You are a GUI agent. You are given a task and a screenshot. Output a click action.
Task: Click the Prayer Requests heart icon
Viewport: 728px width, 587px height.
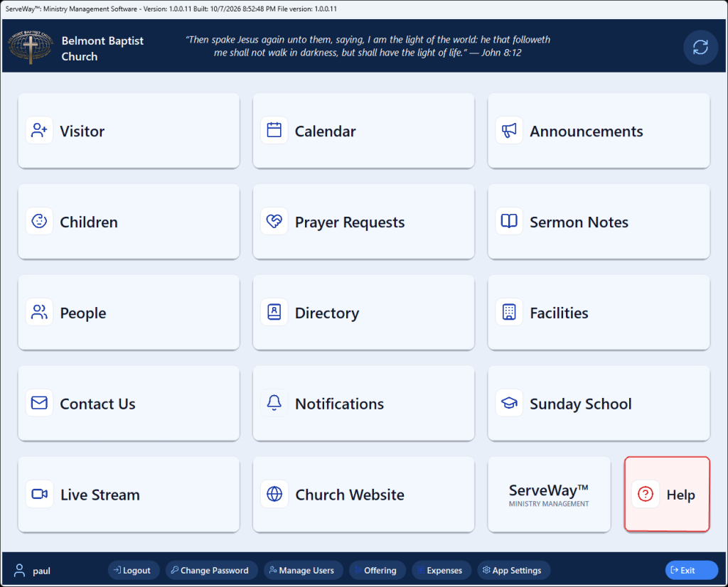pyautogui.click(x=274, y=221)
